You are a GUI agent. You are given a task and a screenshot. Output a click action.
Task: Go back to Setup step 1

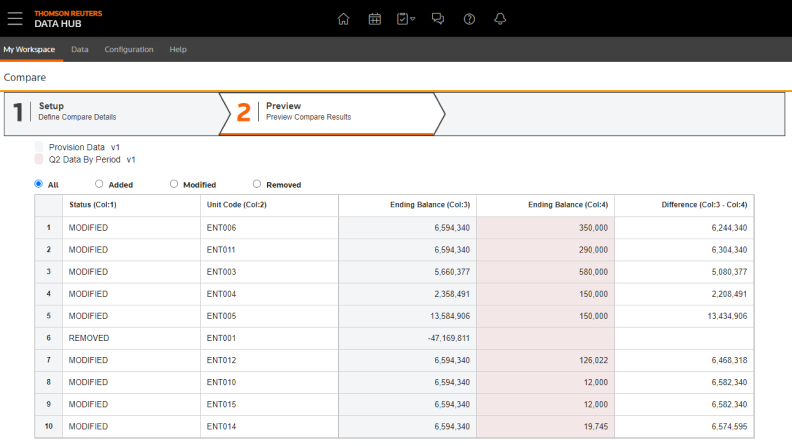(x=110, y=111)
